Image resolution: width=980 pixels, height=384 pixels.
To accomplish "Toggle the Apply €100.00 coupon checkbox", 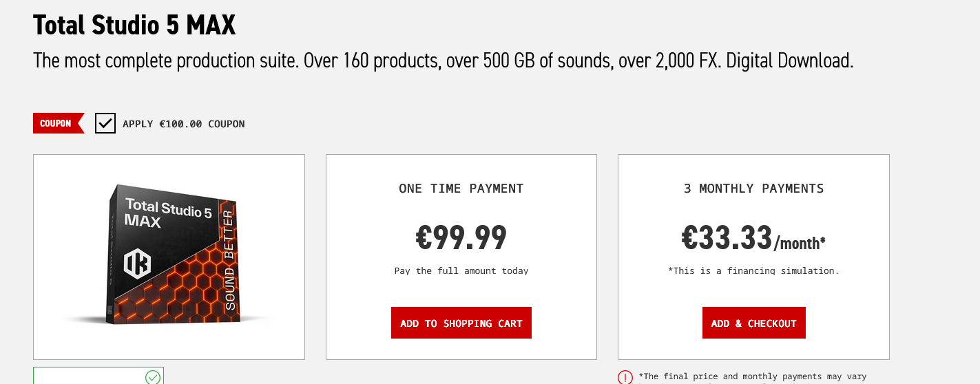I will (x=105, y=123).
